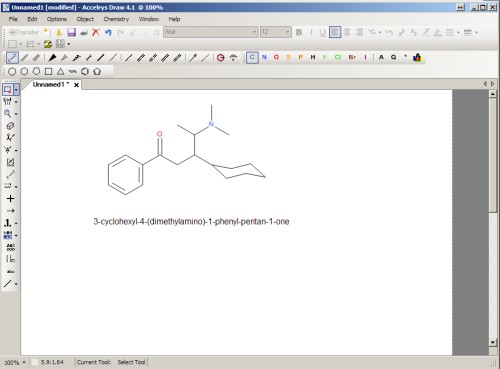Close the Unnamed1 tab

coord(76,85)
